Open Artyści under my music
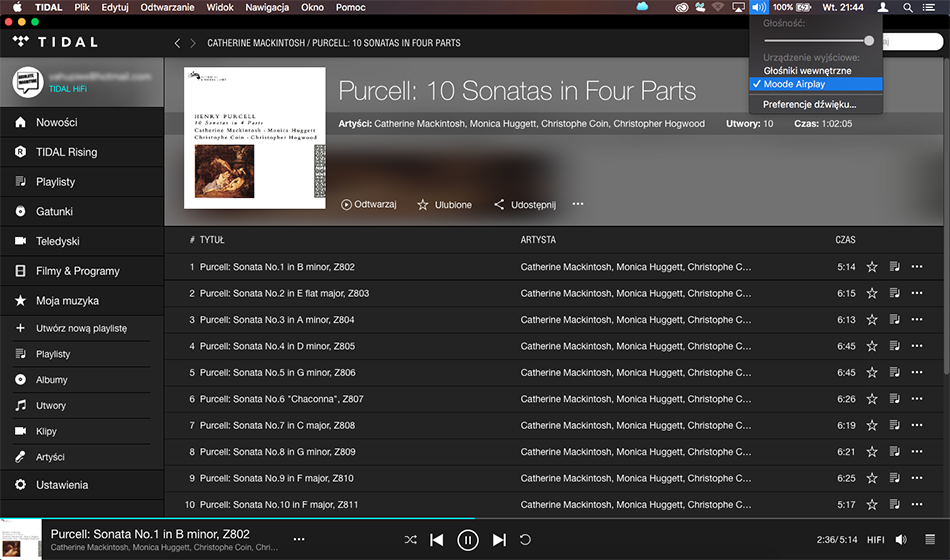Screen dimensions: 950x560 (81, 457)
